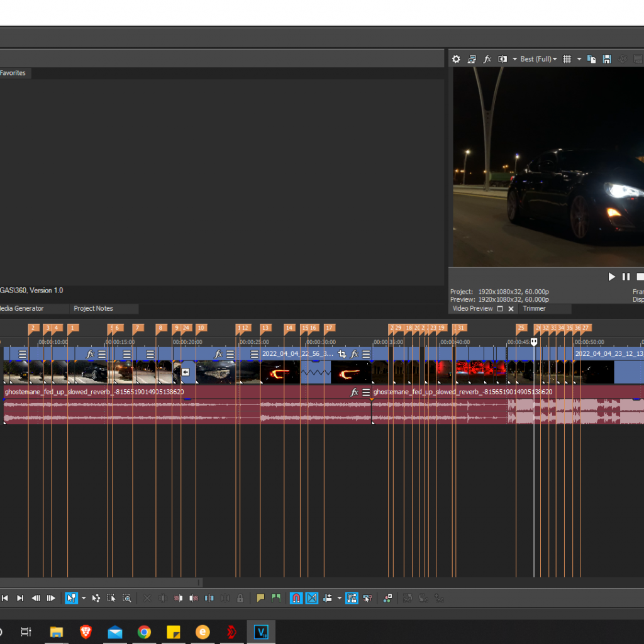Select the Favorites tab
This screenshot has height=644, width=644.
coord(13,73)
